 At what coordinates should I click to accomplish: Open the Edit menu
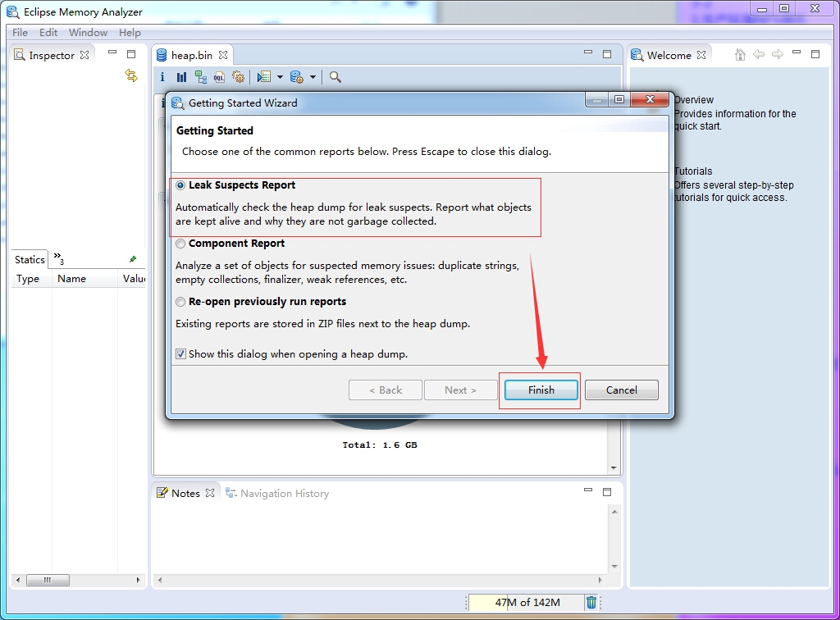coord(48,33)
